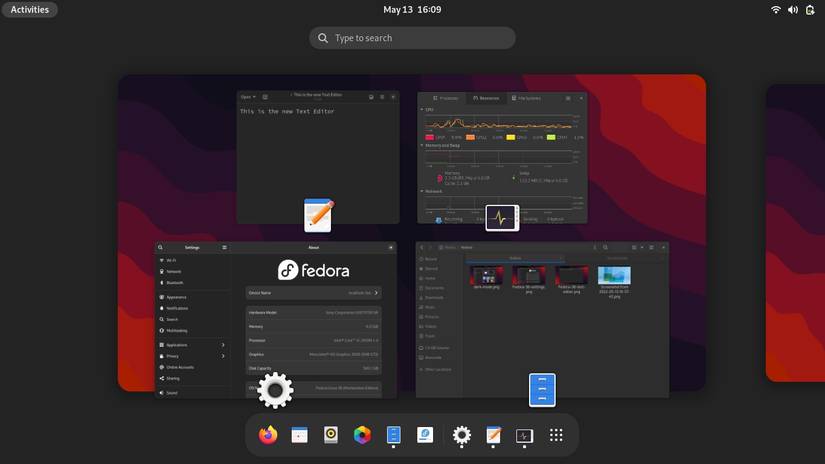The width and height of the screenshot is (825, 464).
Task: Launch the Calendar app in the dock
Action: point(299,435)
